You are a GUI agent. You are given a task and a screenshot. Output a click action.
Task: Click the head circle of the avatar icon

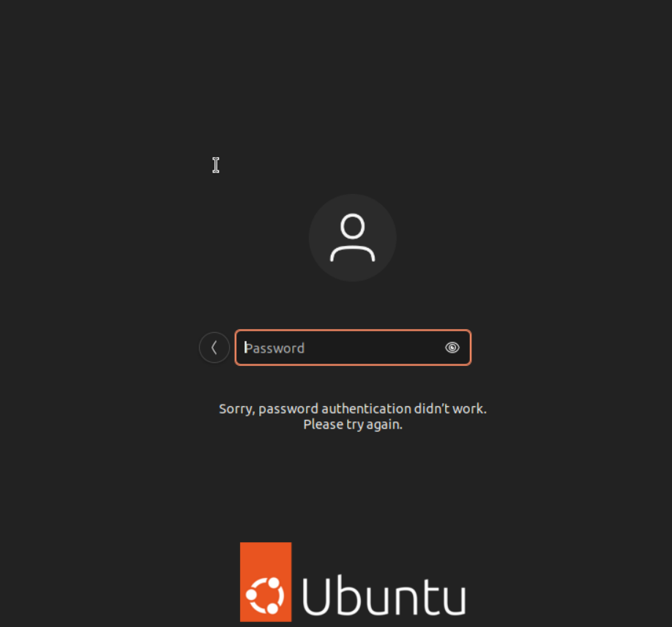[x=352, y=225]
